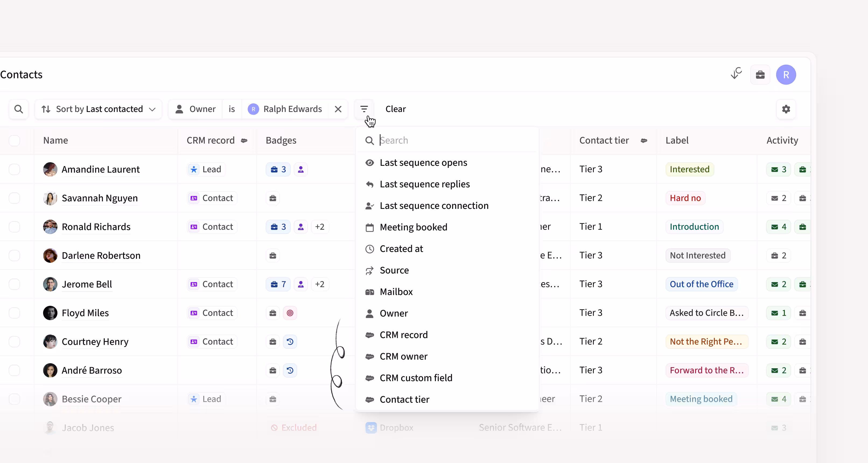Remove the Owner filter with X
This screenshot has width=868, height=463.
338,109
